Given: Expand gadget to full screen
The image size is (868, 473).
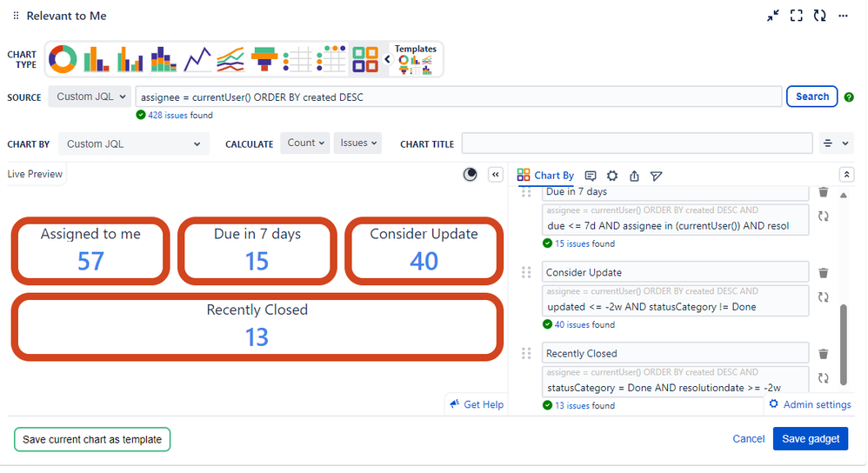Looking at the screenshot, I should pyautogui.click(x=796, y=16).
